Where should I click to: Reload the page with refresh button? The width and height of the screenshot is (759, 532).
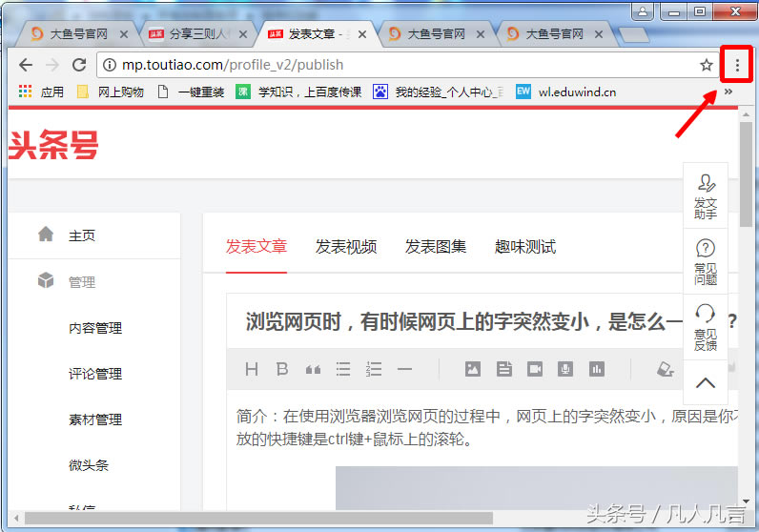tap(79, 65)
